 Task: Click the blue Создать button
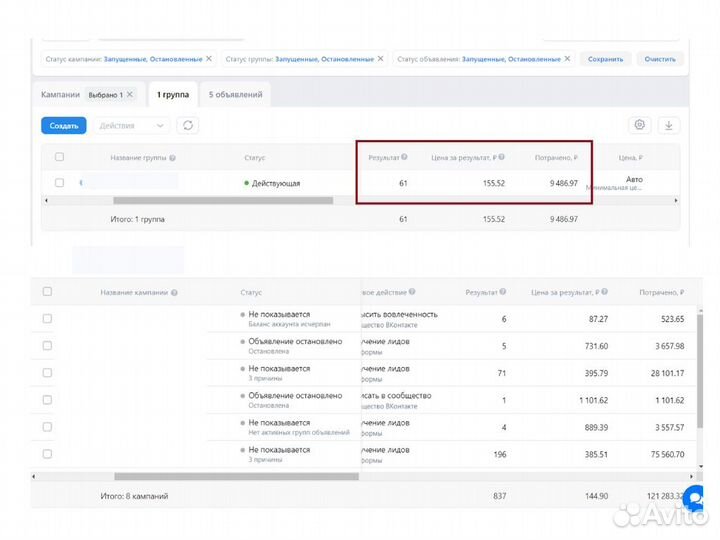click(x=64, y=125)
